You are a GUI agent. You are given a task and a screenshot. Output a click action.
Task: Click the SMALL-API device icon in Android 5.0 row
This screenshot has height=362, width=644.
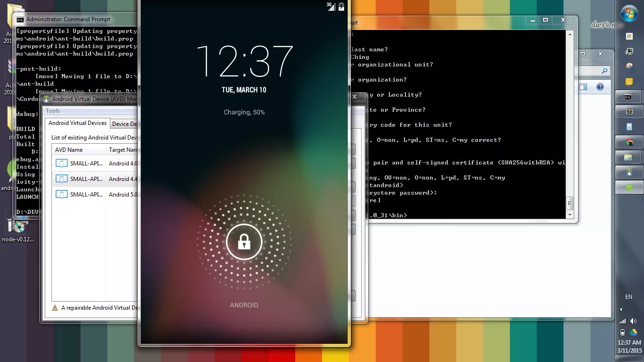point(62,194)
